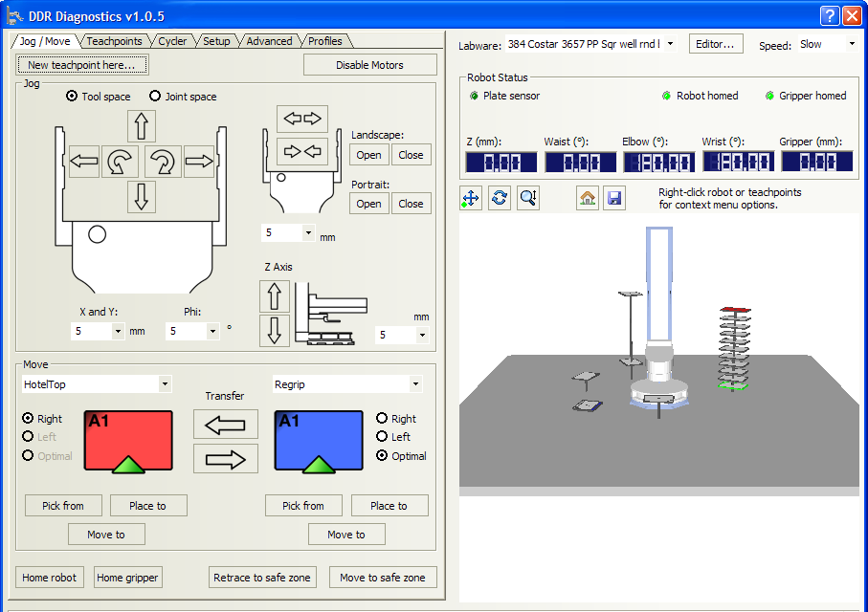Click the home view icon in 3D toolbar
The height and width of the screenshot is (612, 868).
pyautogui.click(x=588, y=198)
